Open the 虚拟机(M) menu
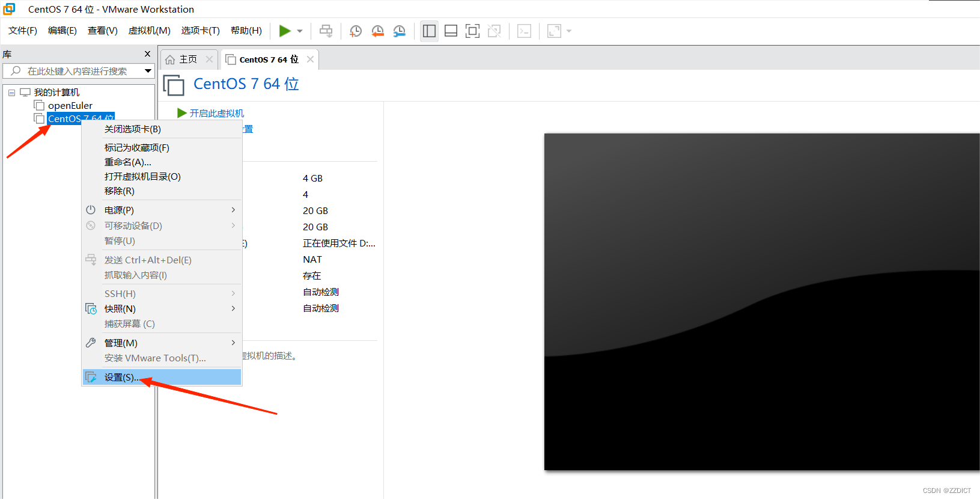The image size is (980, 499). [149, 31]
